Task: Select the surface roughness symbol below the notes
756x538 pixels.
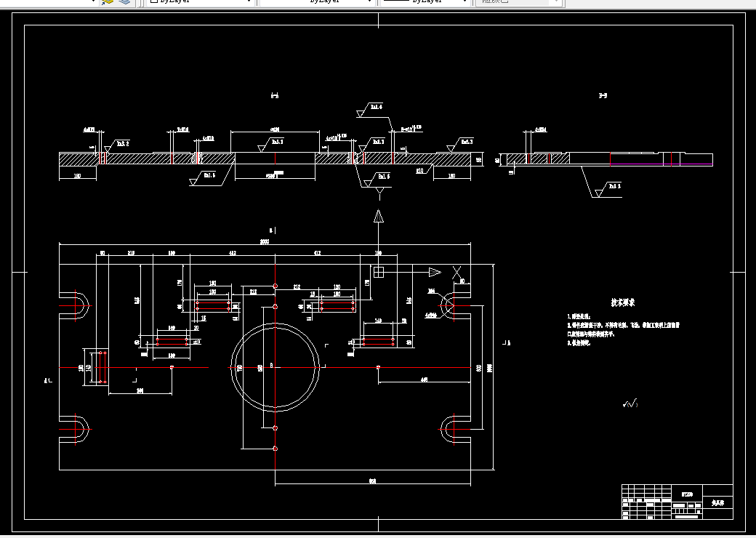Action: tap(630, 403)
